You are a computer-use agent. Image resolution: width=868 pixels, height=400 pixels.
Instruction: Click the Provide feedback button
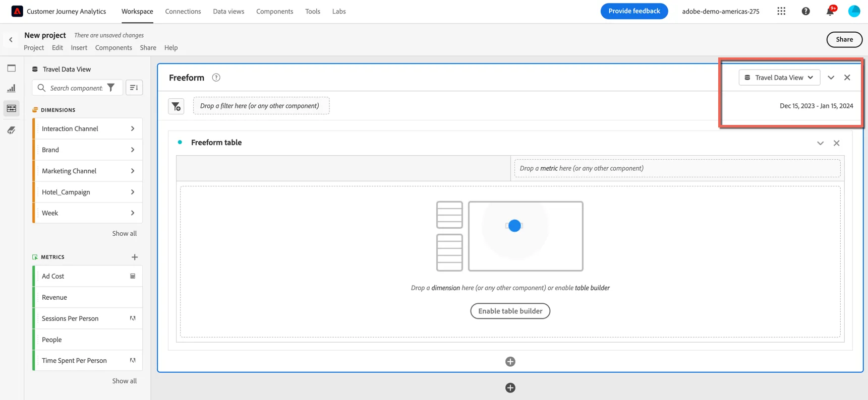(x=634, y=11)
